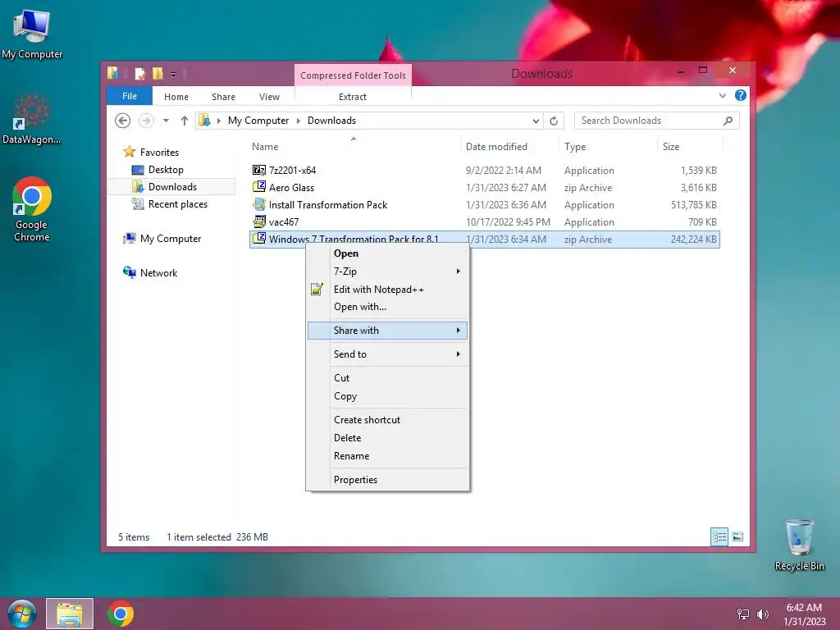Select the Install Transformation Pack application icon
This screenshot has height=630, width=840.
point(258,204)
